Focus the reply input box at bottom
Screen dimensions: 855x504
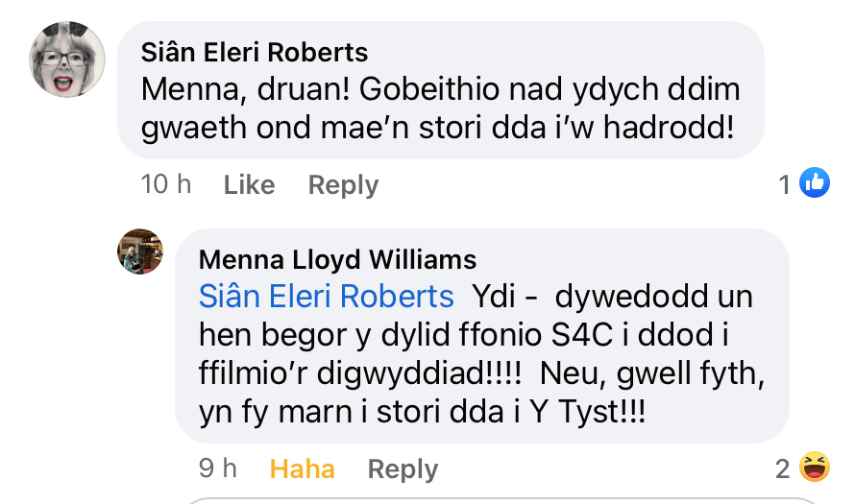click(x=502, y=501)
